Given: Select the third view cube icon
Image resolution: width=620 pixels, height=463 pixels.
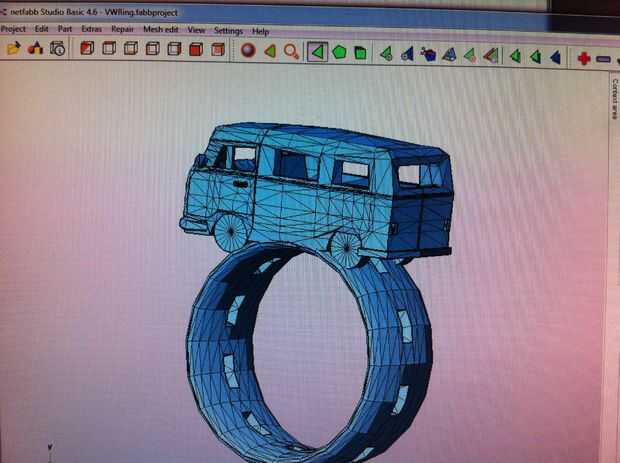Looking at the screenshot, I should pyautogui.click(x=130, y=49).
